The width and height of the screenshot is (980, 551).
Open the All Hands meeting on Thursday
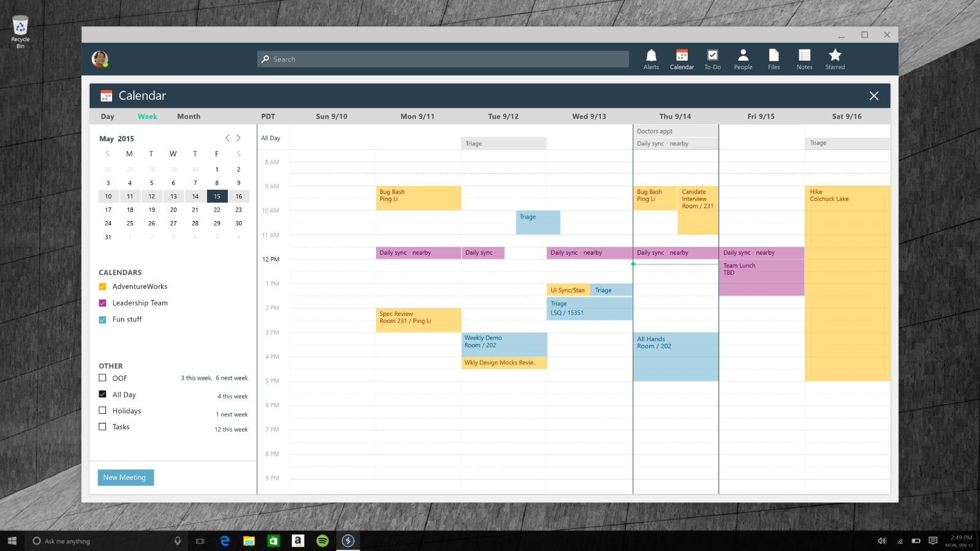click(675, 356)
